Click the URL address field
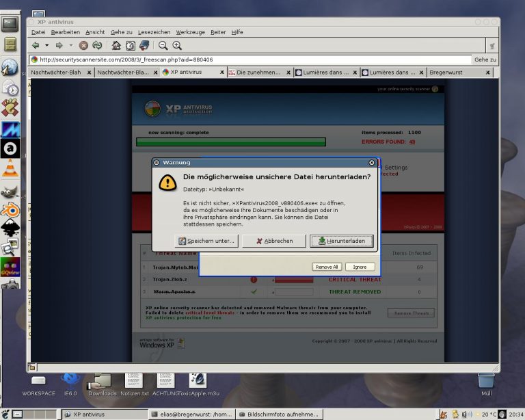 (x=250, y=60)
